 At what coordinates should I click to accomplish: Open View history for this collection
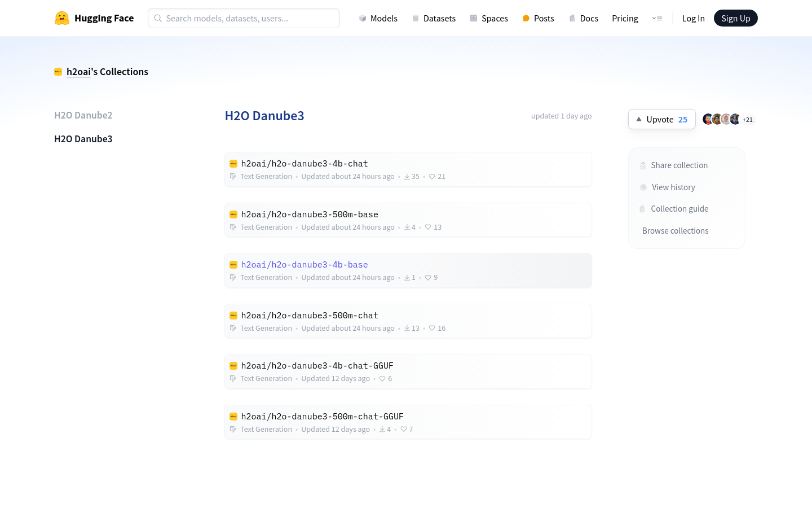673,187
